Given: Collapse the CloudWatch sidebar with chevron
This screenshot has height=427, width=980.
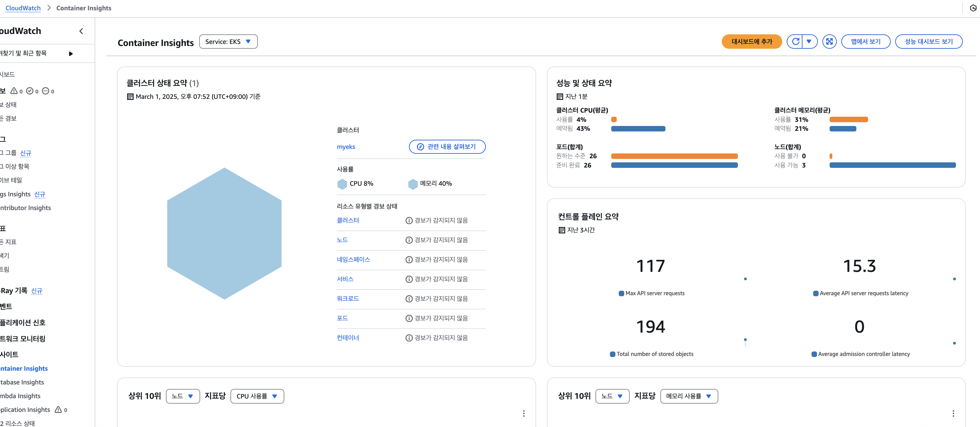Looking at the screenshot, I should click(x=81, y=31).
